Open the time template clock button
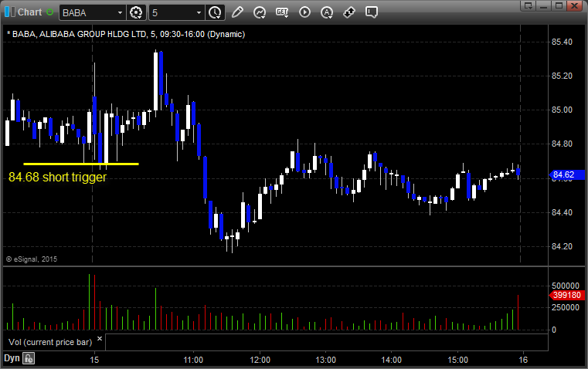This screenshot has width=588, height=369. coord(215,12)
